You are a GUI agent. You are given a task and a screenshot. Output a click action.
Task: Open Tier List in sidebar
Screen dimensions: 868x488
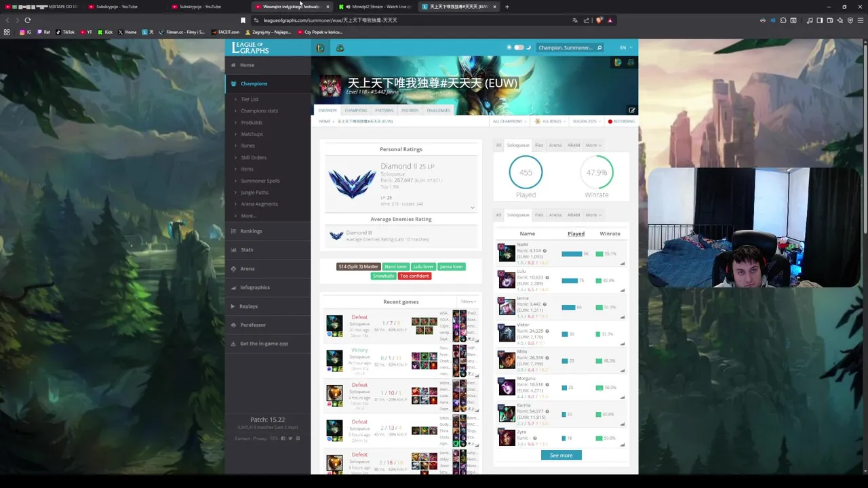(x=250, y=99)
